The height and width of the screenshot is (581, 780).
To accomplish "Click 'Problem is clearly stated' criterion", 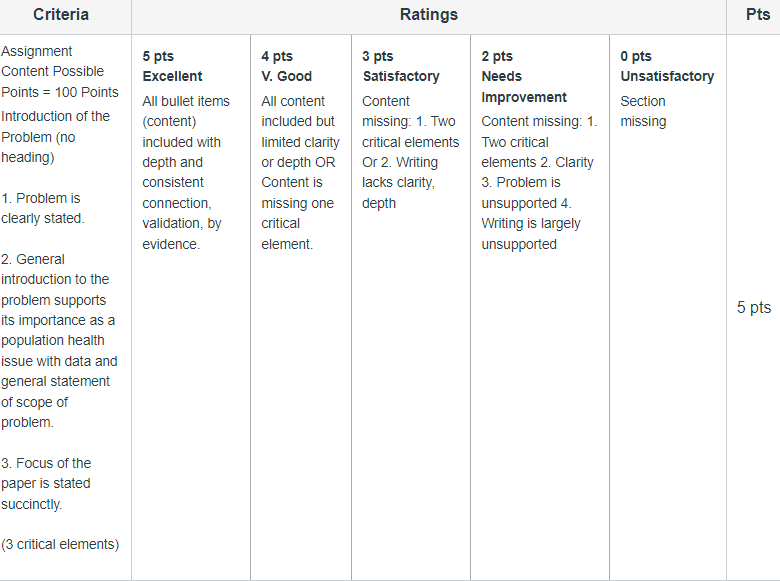I will coord(43,208).
